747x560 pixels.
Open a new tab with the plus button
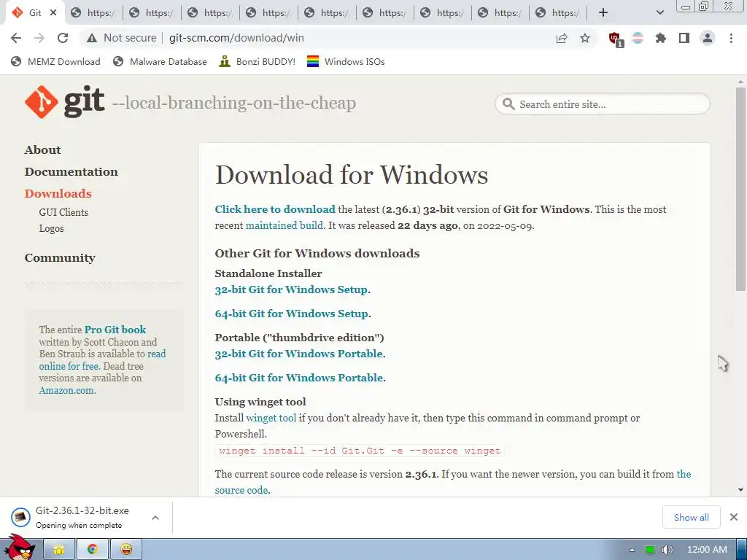pyautogui.click(x=603, y=13)
